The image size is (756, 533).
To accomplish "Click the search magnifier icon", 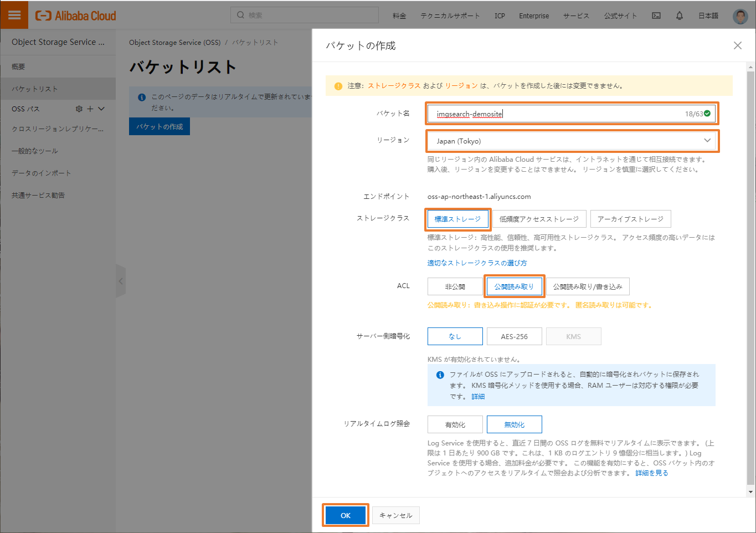I will pyautogui.click(x=240, y=15).
